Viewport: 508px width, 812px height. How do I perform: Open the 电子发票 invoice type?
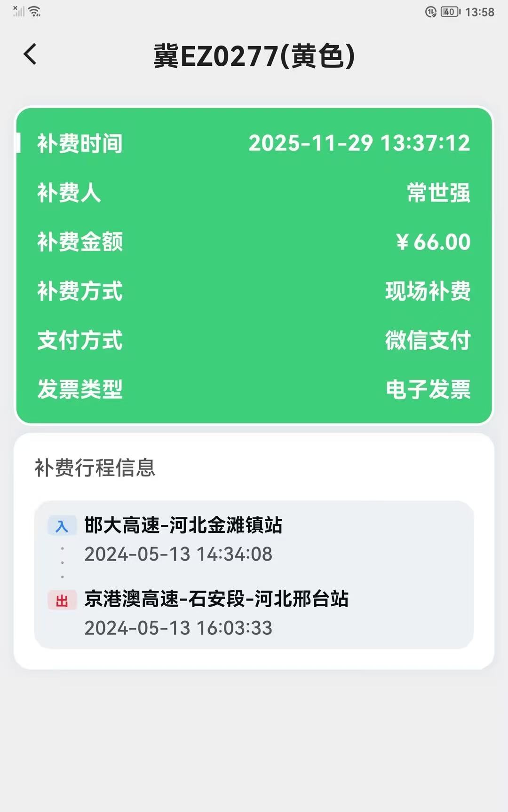pyautogui.click(x=428, y=390)
